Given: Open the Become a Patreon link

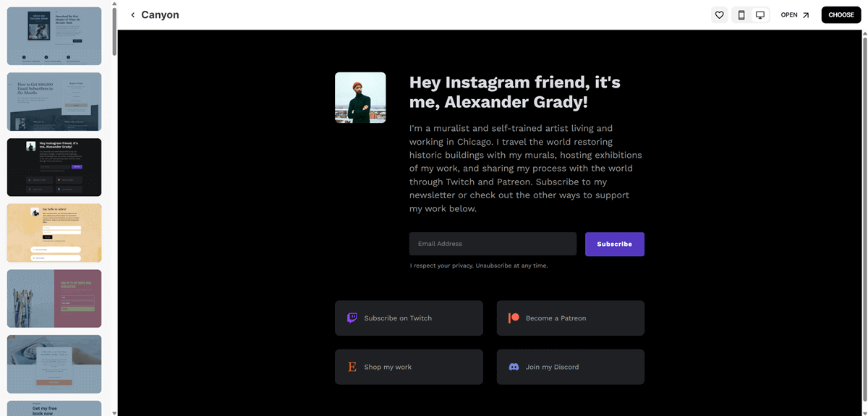Looking at the screenshot, I should pos(571,318).
